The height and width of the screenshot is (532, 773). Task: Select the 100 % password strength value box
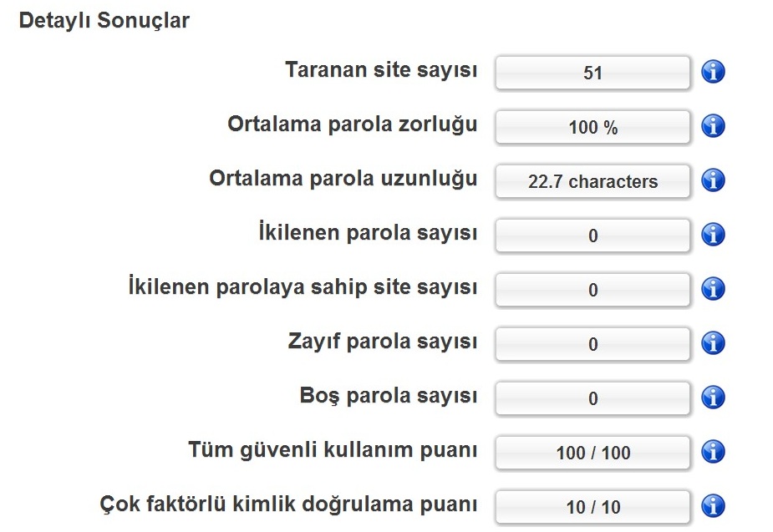point(592,127)
